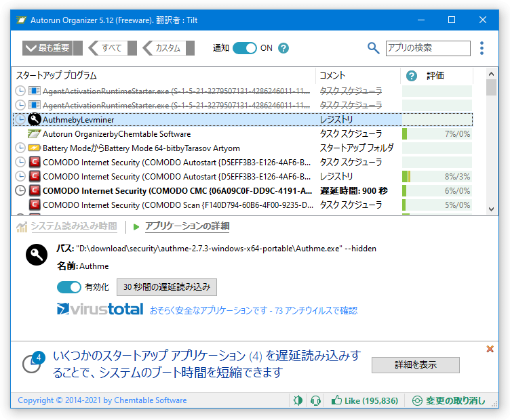Open the VirusTotal safe application result link
This screenshot has height=420, width=510.
coord(254,311)
